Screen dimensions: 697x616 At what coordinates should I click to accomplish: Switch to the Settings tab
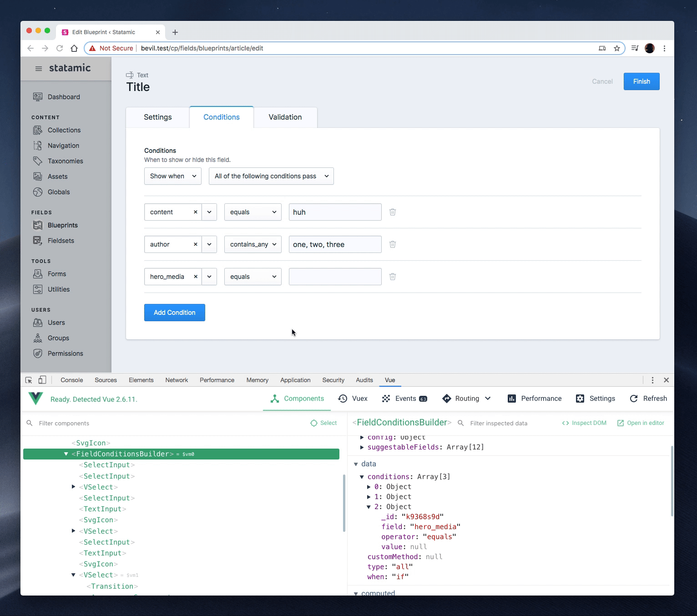(x=158, y=117)
